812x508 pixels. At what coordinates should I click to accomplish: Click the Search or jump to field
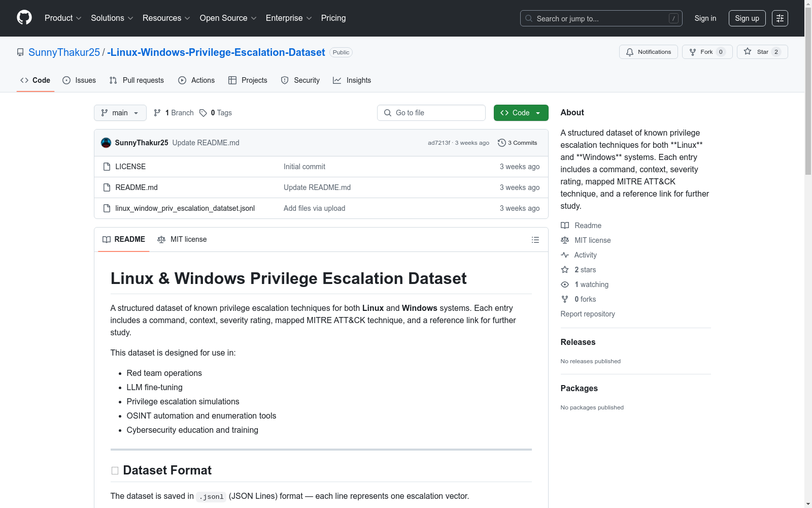(601, 18)
